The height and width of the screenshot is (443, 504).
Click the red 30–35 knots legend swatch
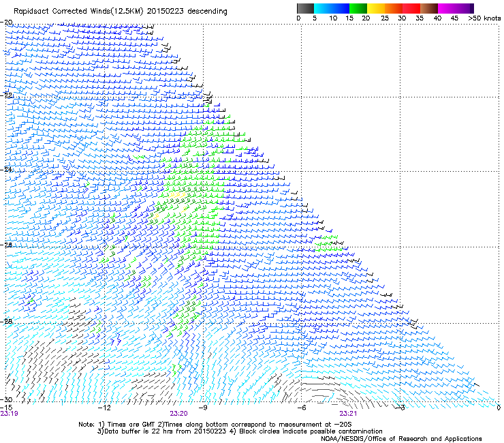click(x=411, y=9)
